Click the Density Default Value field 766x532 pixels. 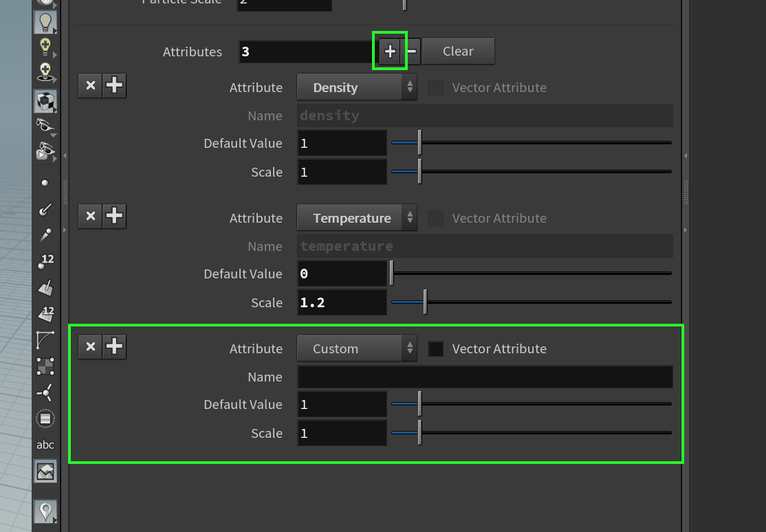click(x=342, y=143)
